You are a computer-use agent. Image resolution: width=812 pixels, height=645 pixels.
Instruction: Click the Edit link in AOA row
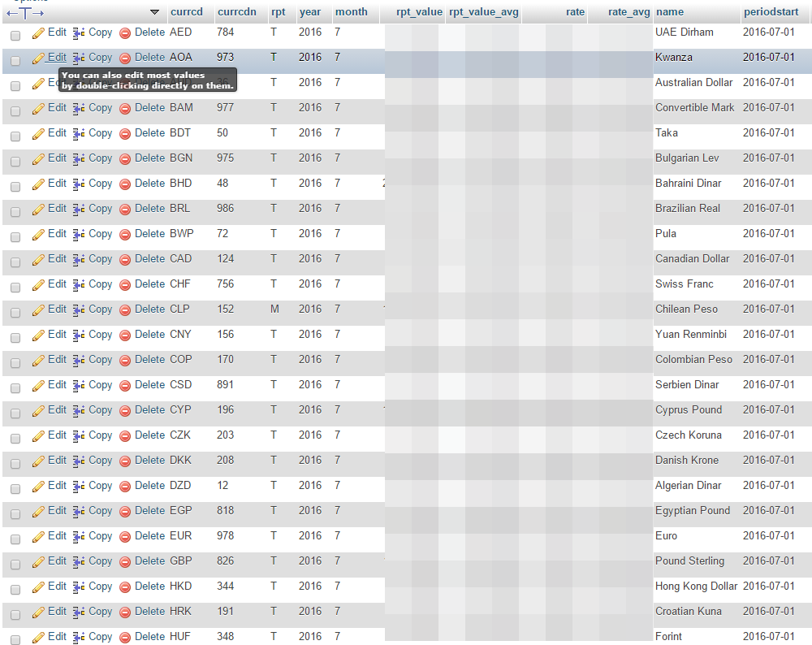tap(57, 57)
